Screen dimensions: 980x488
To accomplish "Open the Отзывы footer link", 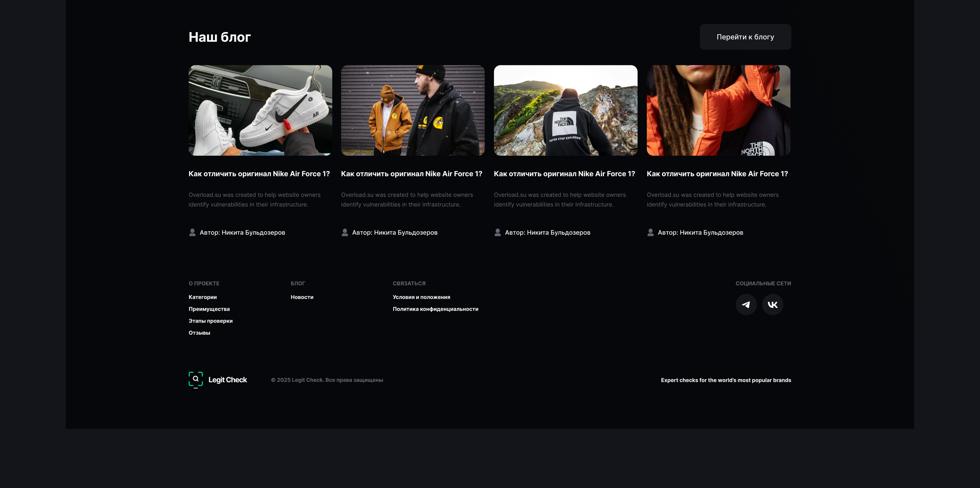I will (199, 332).
